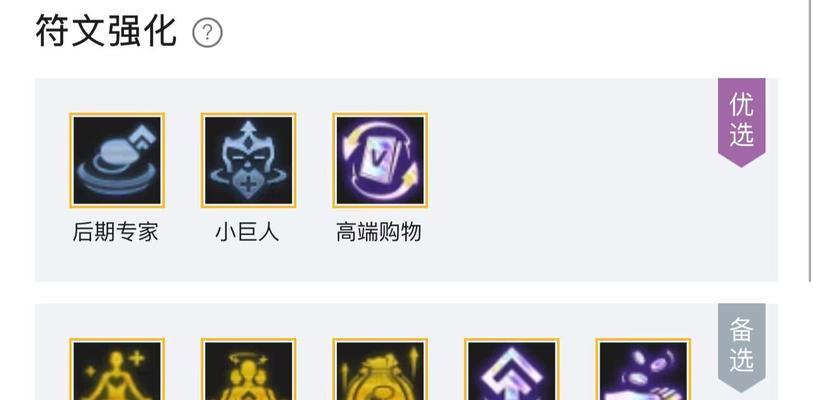Select the 高端购物 rune icon
The width and height of the screenshot is (813, 400).
tap(380, 160)
